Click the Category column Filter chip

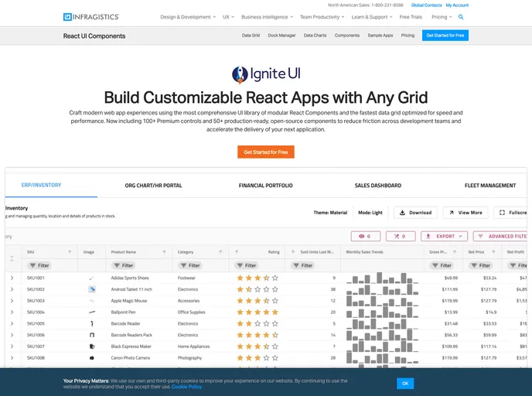190,265
